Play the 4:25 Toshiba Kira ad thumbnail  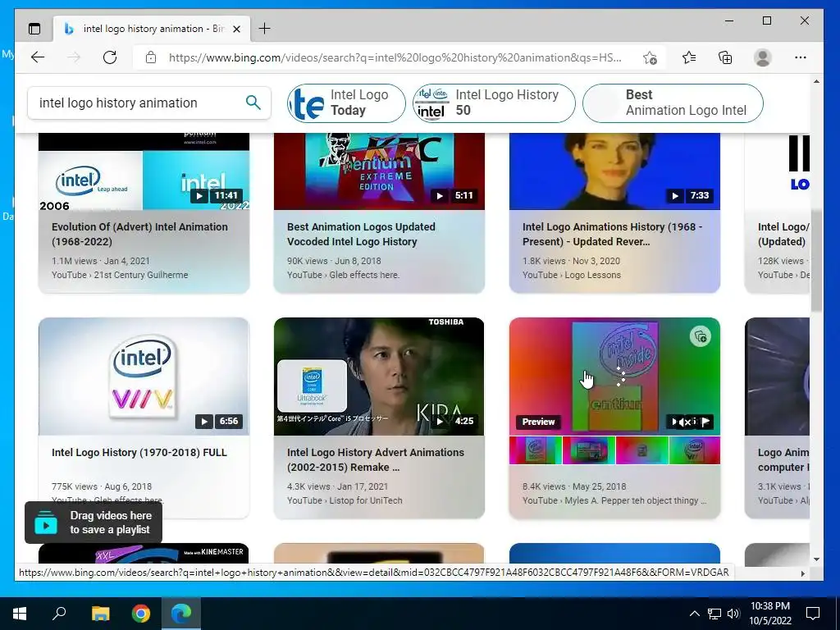[x=379, y=376]
